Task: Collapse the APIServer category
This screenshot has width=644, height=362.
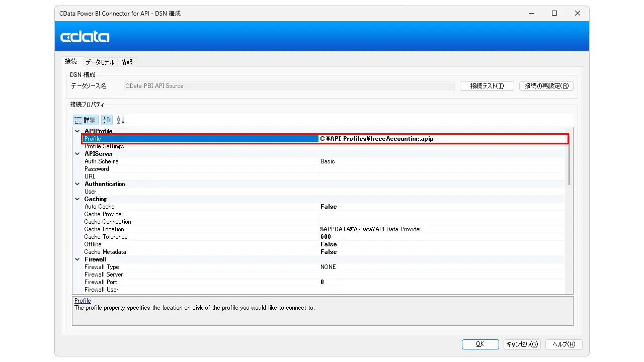Action: 77,154
